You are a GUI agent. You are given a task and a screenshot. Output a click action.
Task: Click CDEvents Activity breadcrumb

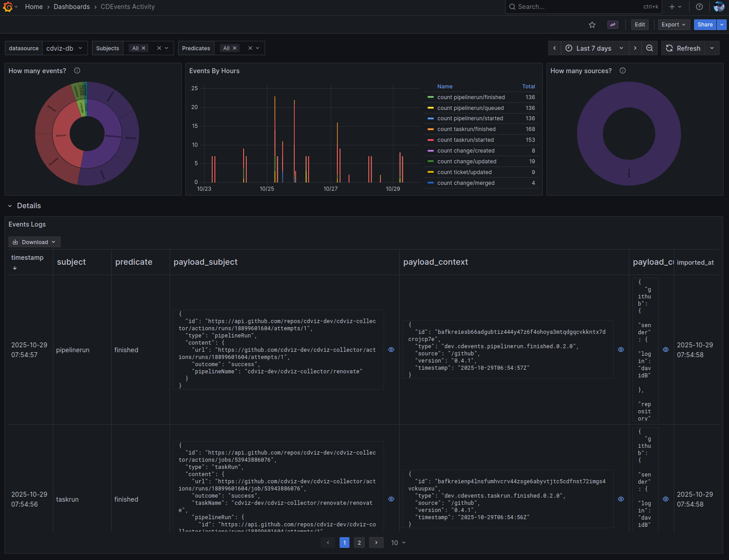point(128,7)
